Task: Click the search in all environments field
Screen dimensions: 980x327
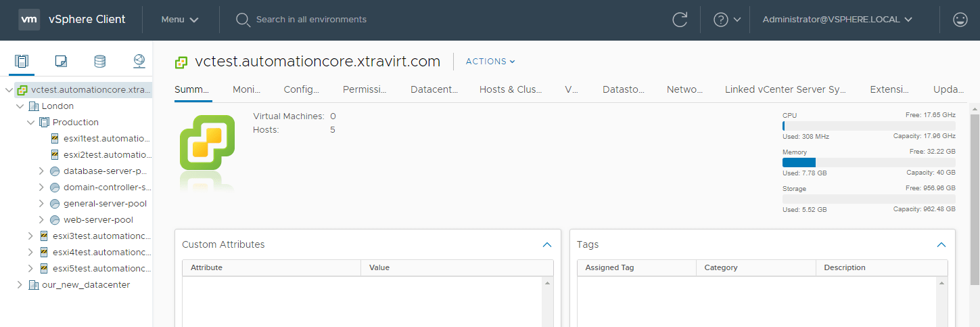Action: (x=311, y=20)
